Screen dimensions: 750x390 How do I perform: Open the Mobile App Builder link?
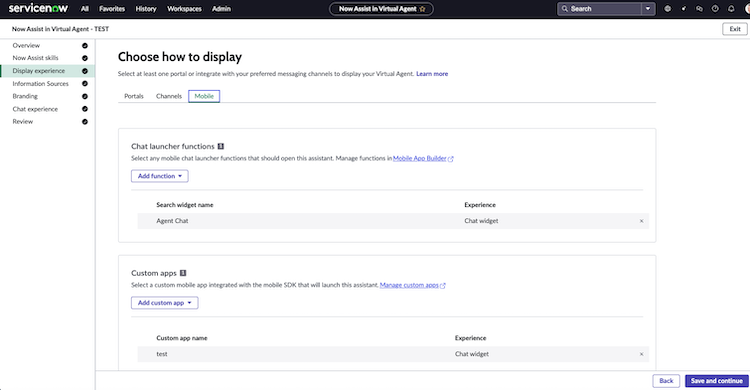[419, 158]
